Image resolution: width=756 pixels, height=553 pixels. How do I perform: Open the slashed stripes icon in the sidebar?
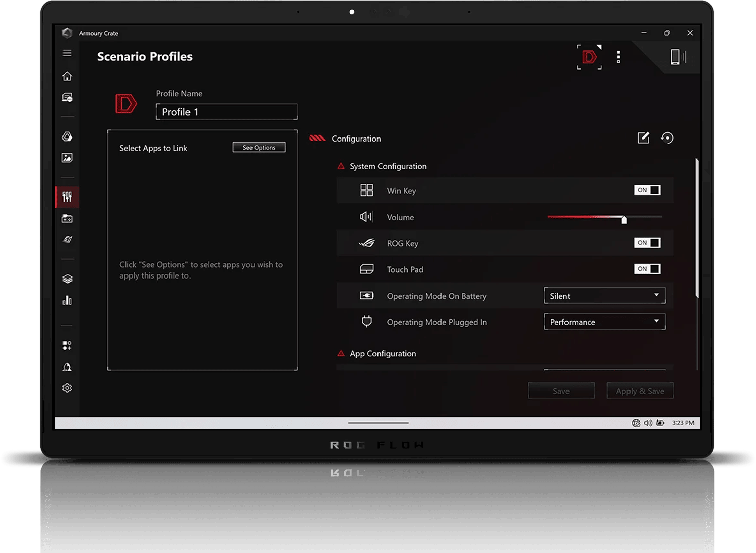pos(67,240)
